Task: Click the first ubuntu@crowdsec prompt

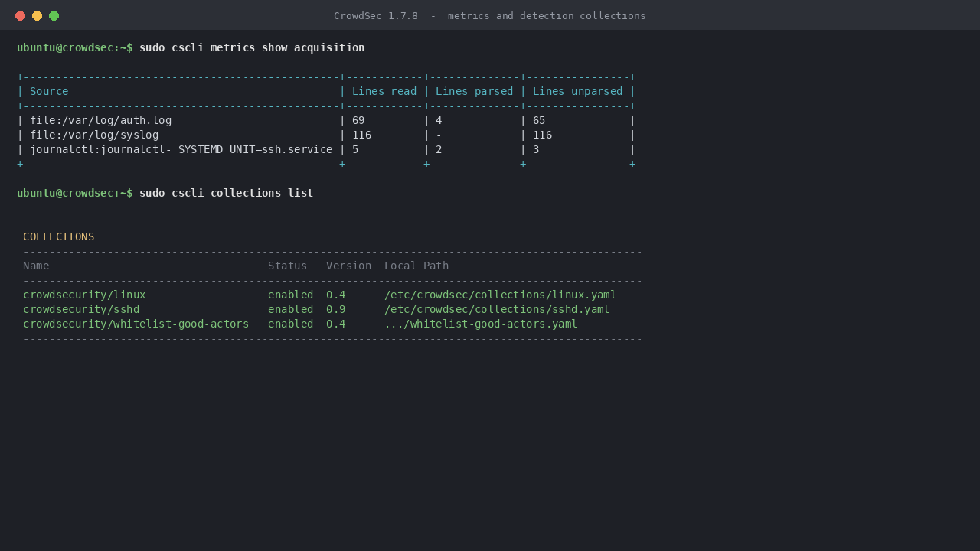Action: tap(75, 47)
